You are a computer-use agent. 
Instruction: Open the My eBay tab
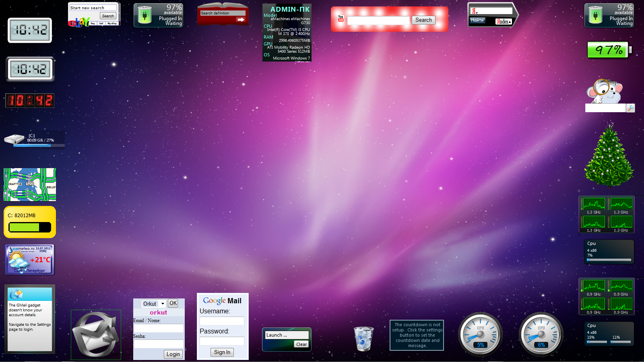pyautogui.click(x=112, y=23)
